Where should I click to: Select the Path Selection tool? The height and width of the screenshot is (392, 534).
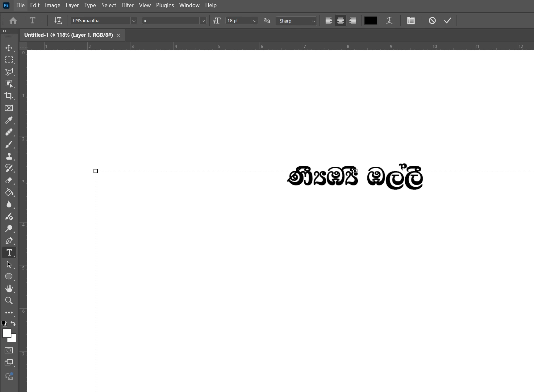point(9,265)
